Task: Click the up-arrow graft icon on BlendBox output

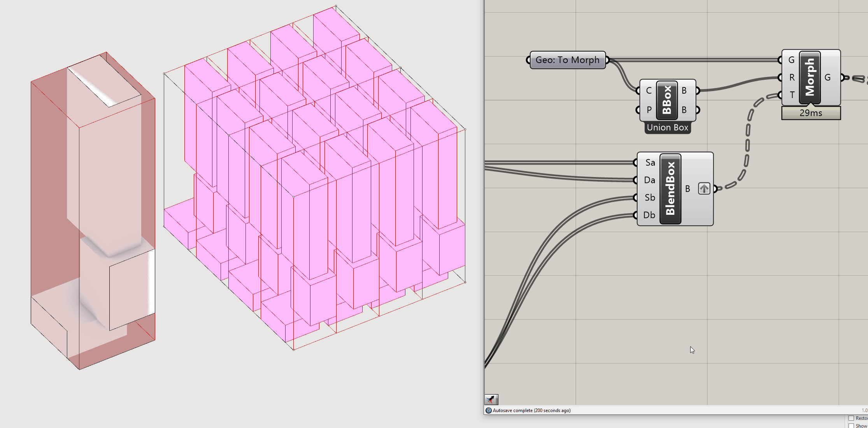Action: (x=704, y=189)
